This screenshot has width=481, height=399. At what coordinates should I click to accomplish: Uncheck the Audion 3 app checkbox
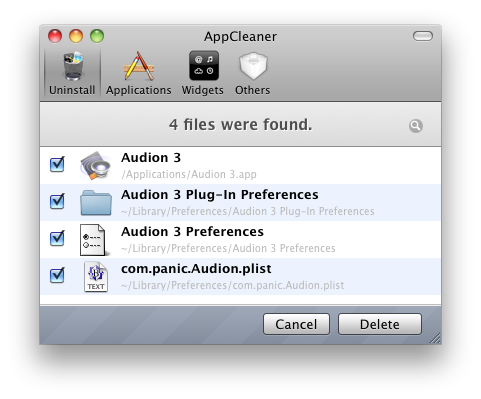57,165
